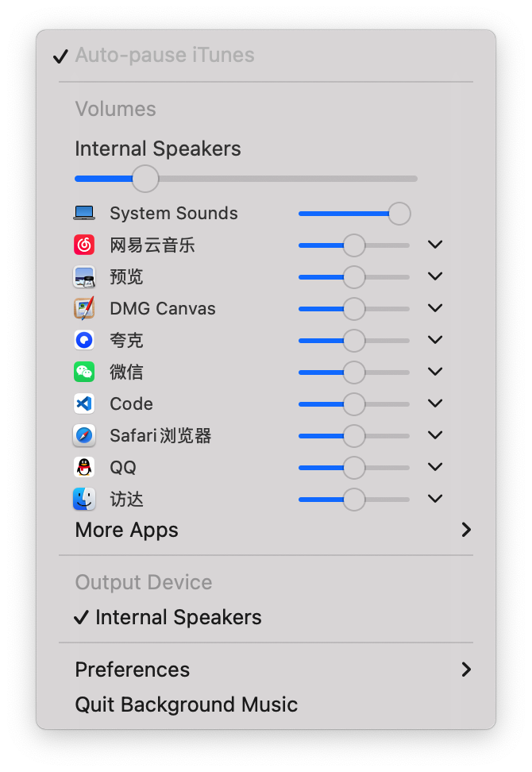The height and width of the screenshot is (772, 532).
Task: Click the Quark (夸克) browser icon
Action: point(84,340)
